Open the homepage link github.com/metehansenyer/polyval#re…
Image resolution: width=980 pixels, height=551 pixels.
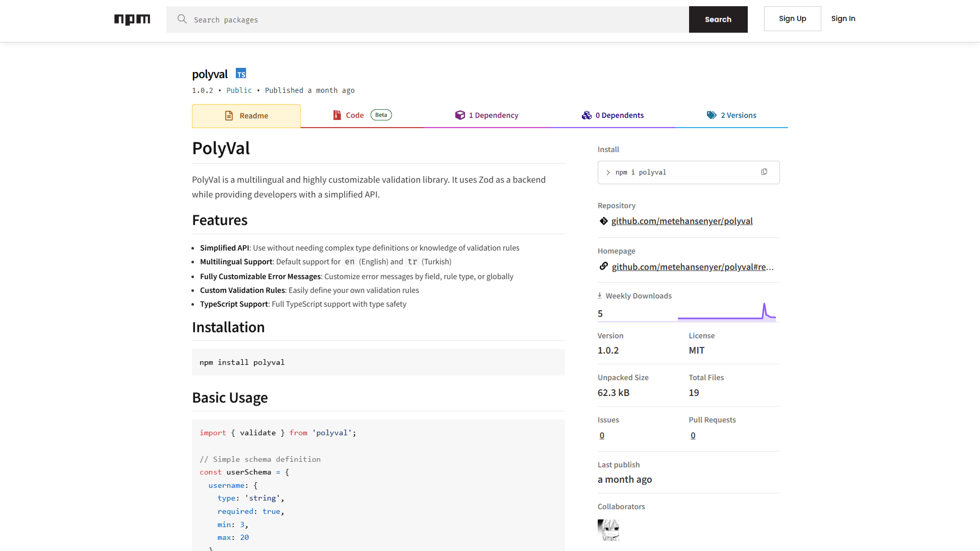pyautogui.click(x=693, y=267)
